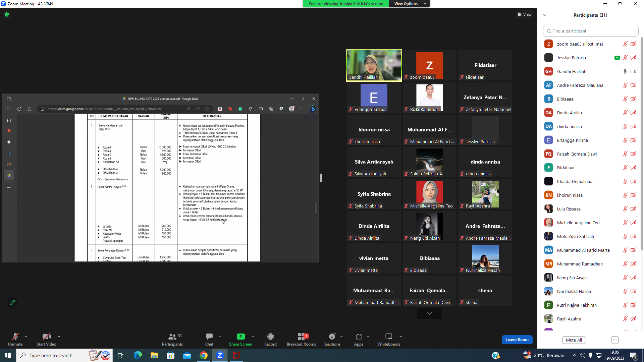Click the Leave Room button
Screen dimensions: 644x362
coord(517,340)
